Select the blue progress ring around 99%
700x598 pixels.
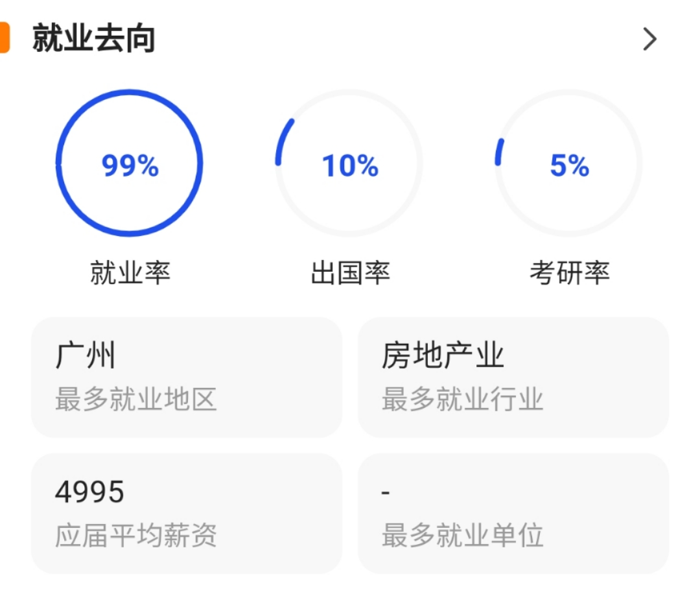[x=130, y=94]
